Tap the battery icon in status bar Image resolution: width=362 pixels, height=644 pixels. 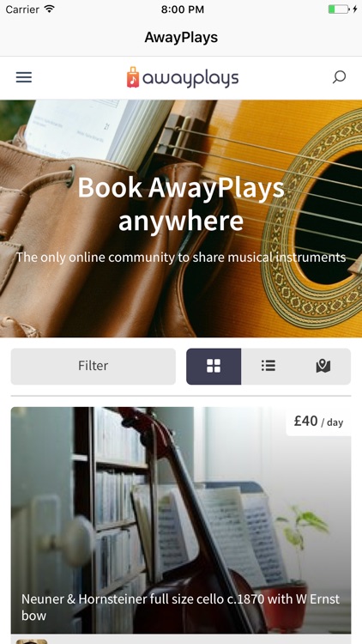[x=339, y=9]
